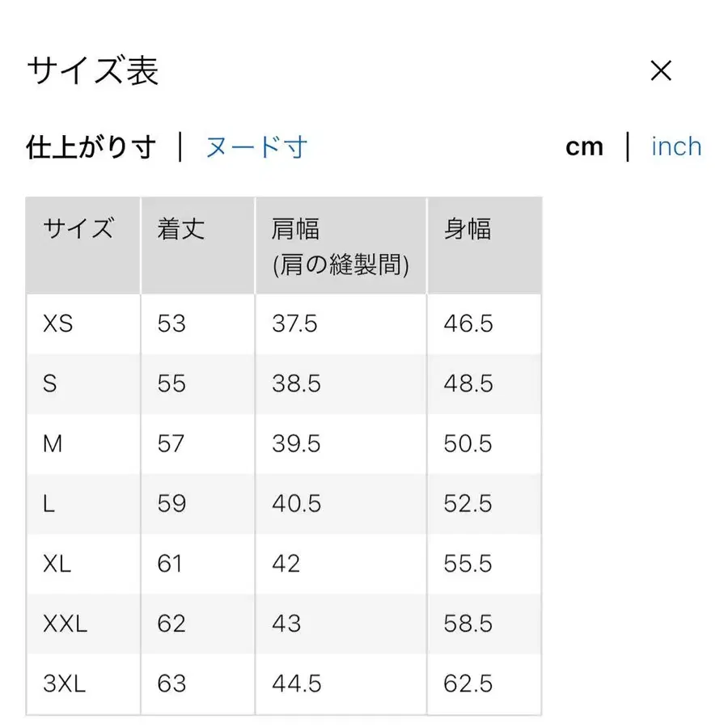The image size is (728, 728).
Task: Click the サイズ表 dialog title
Action: (92, 71)
